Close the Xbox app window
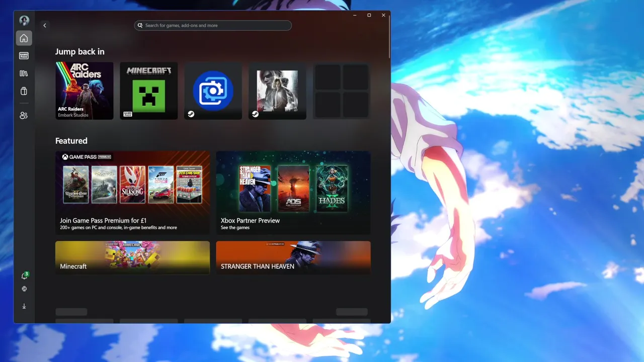The image size is (644, 362). coord(383,16)
